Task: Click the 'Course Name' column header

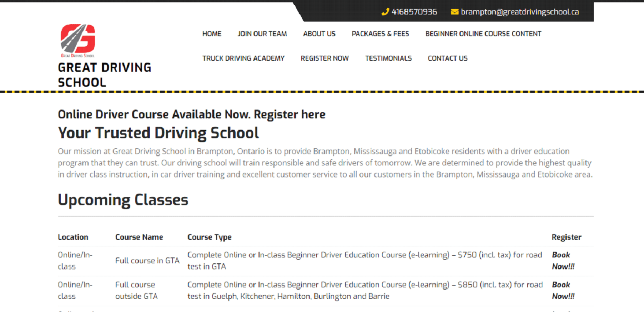Action: [x=139, y=237]
